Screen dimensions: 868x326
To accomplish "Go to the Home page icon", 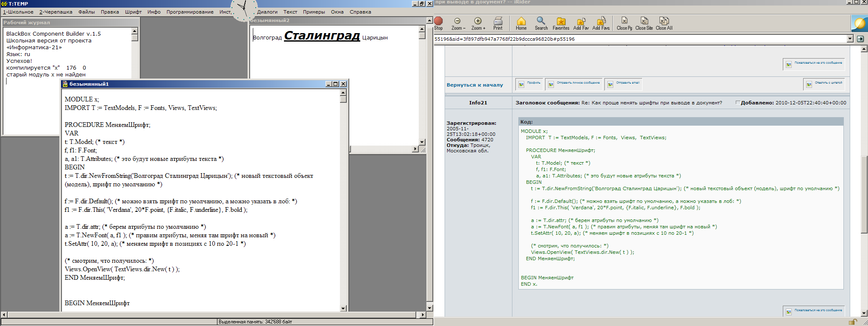I will coord(521,23).
